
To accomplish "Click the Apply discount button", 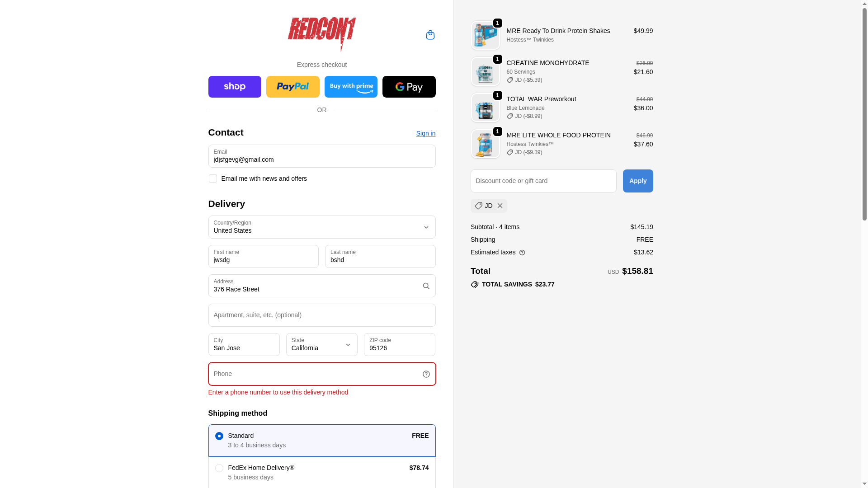I will tap(638, 181).
